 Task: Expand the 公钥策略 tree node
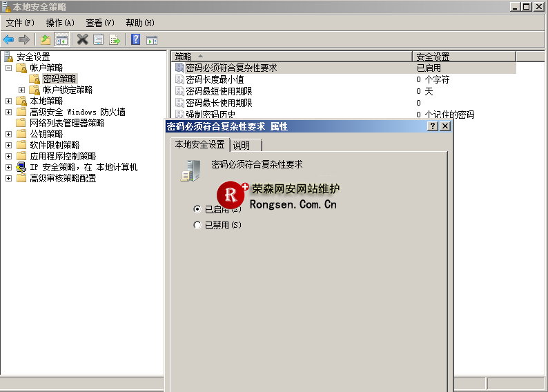[8, 134]
